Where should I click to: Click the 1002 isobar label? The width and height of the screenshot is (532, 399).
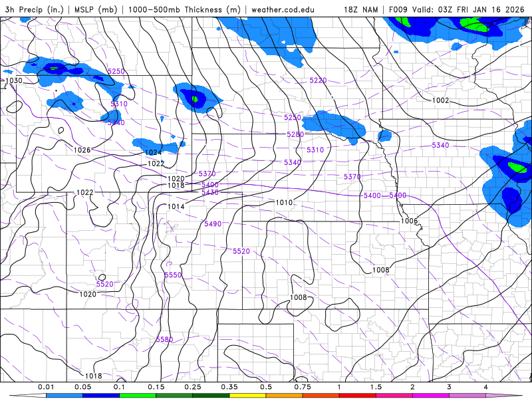[x=440, y=100]
